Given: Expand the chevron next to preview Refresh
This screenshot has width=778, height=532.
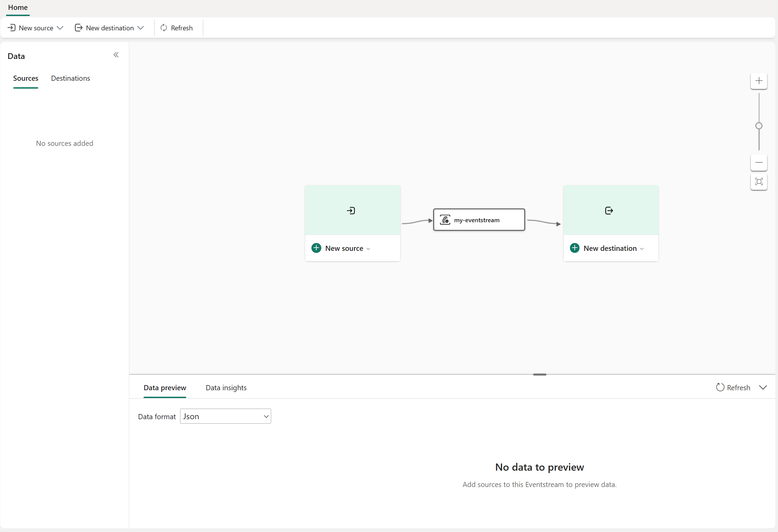Looking at the screenshot, I should coord(763,387).
